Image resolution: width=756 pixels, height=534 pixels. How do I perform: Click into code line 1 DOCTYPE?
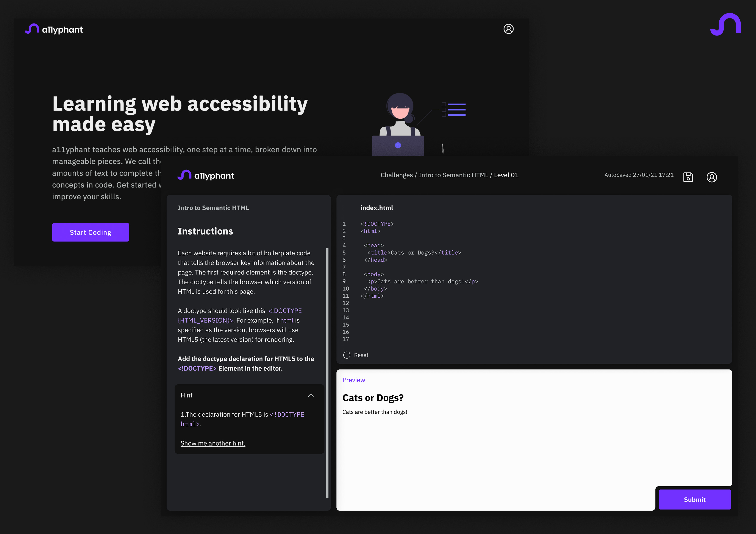click(x=377, y=224)
